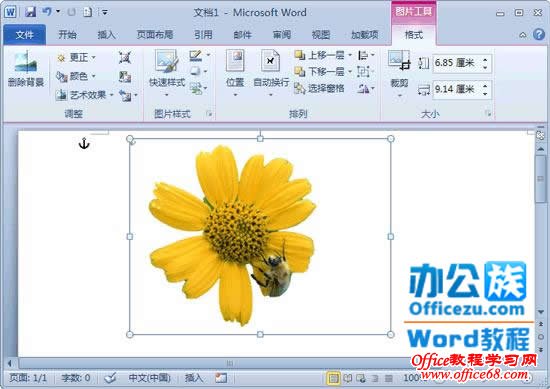550x389 pixels.
Task: Click the Picture Layout icon
Action: [x=196, y=88]
